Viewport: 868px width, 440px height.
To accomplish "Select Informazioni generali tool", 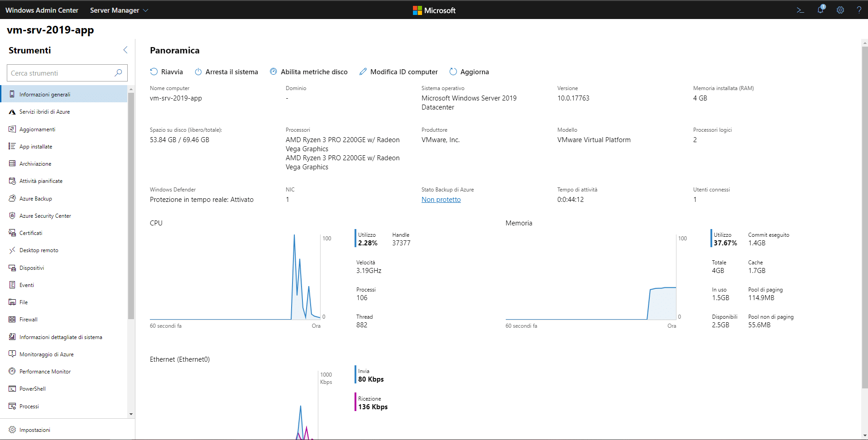I will pyautogui.click(x=64, y=94).
